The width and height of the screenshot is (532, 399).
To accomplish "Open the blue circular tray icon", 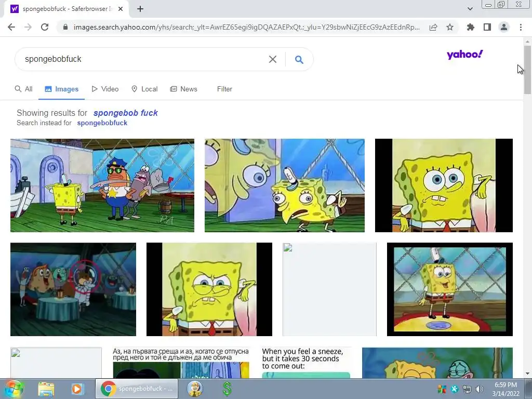I will (x=455, y=389).
